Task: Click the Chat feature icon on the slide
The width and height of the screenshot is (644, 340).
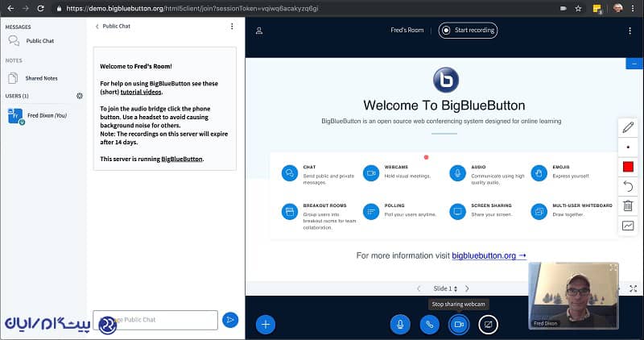Action: point(290,173)
